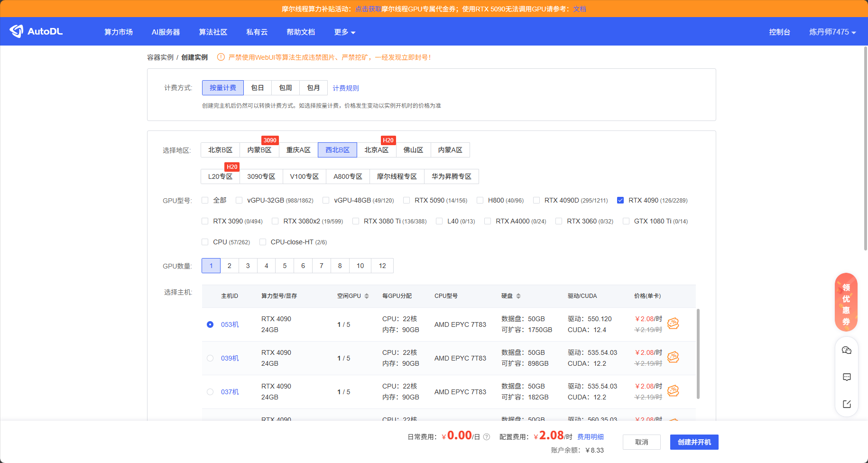This screenshot has height=463, width=868.
Task: Open 费用明细 link
Action: tap(591, 437)
